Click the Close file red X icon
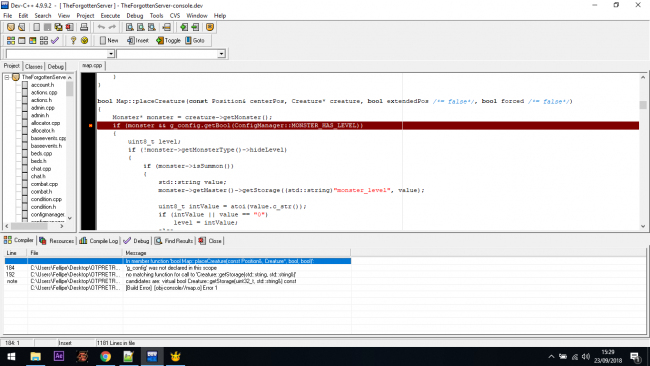The width and height of the screenshot is (650, 366). pyautogui.click(x=69, y=27)
